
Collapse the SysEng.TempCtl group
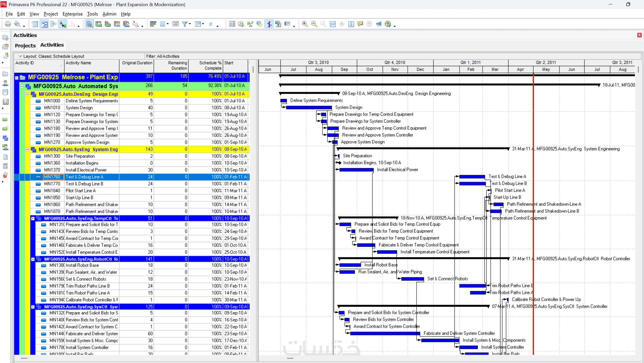tap(33, 219)
